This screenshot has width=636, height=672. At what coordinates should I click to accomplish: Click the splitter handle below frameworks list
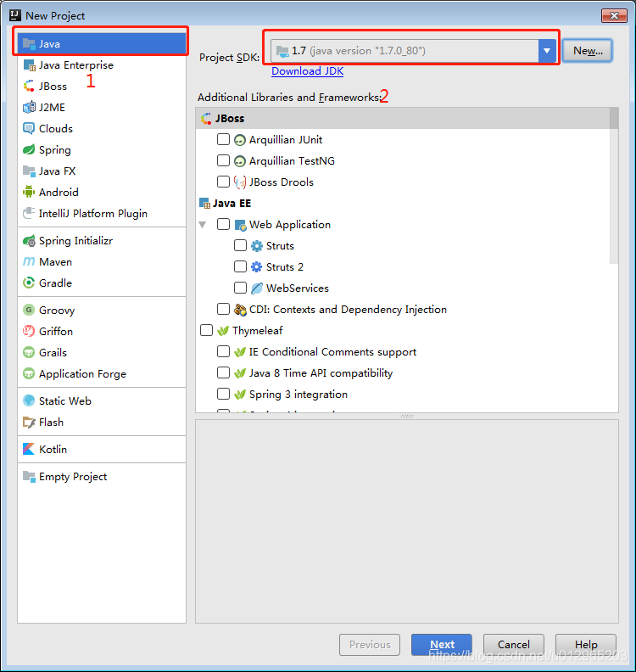point(407,416)
